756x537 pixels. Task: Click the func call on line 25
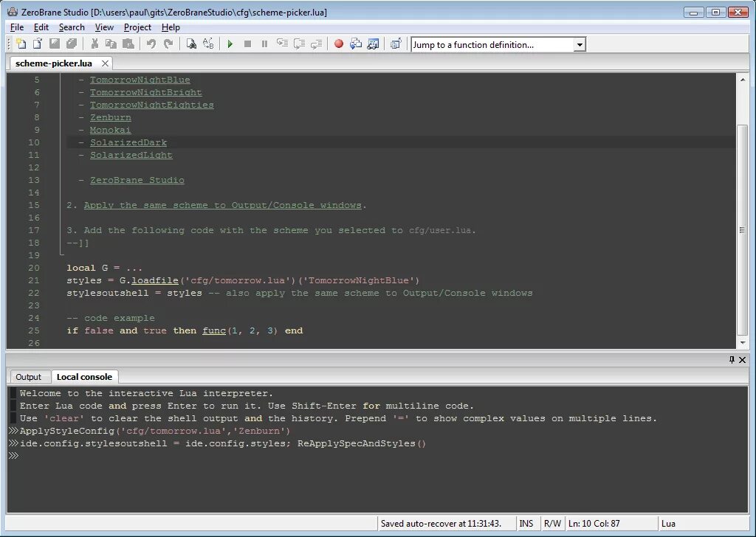(x=214, y=330)
